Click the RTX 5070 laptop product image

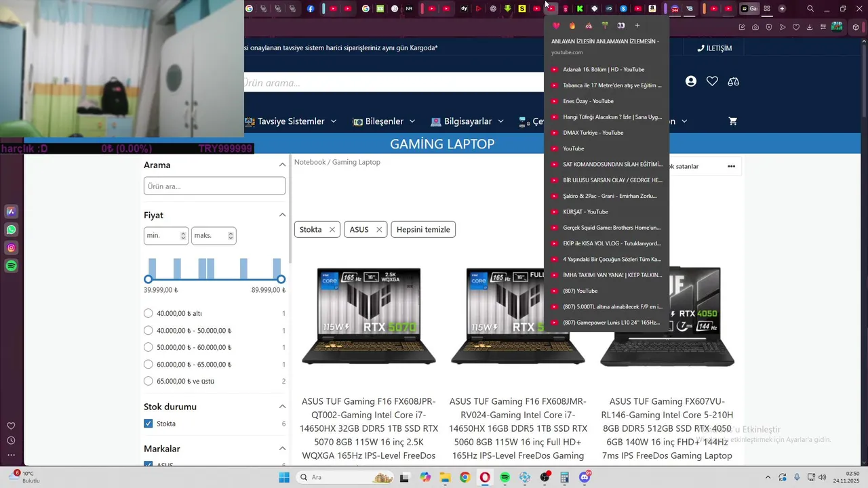tap(369, 317)
